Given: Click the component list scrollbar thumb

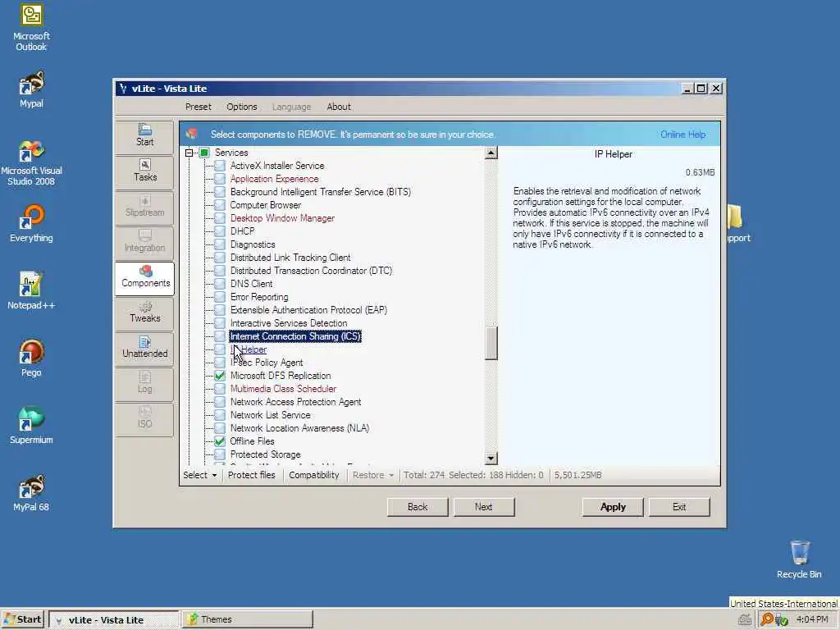Looking at the screenshot, I should (x=491, y=343).
